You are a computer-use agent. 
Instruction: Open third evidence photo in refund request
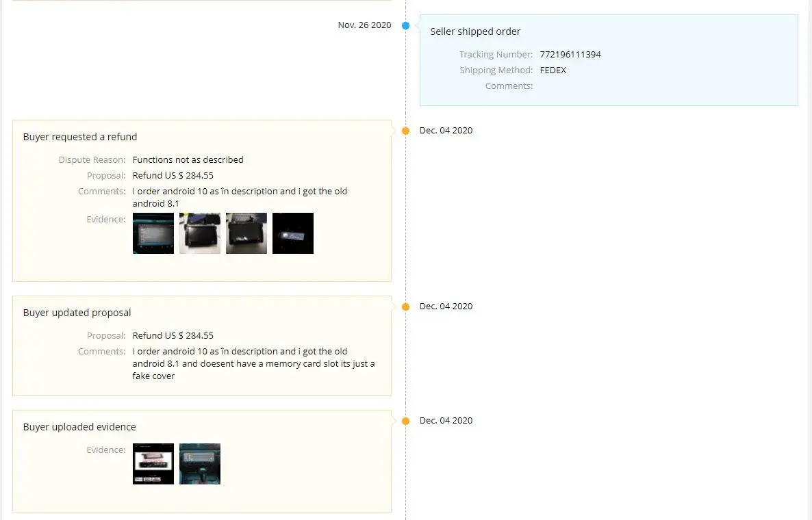[246, 233]
